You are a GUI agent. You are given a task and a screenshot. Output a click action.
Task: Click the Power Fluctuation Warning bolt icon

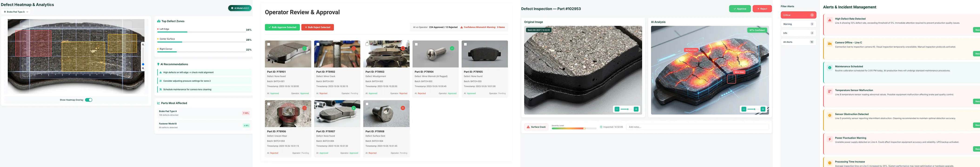coord(830,139)
